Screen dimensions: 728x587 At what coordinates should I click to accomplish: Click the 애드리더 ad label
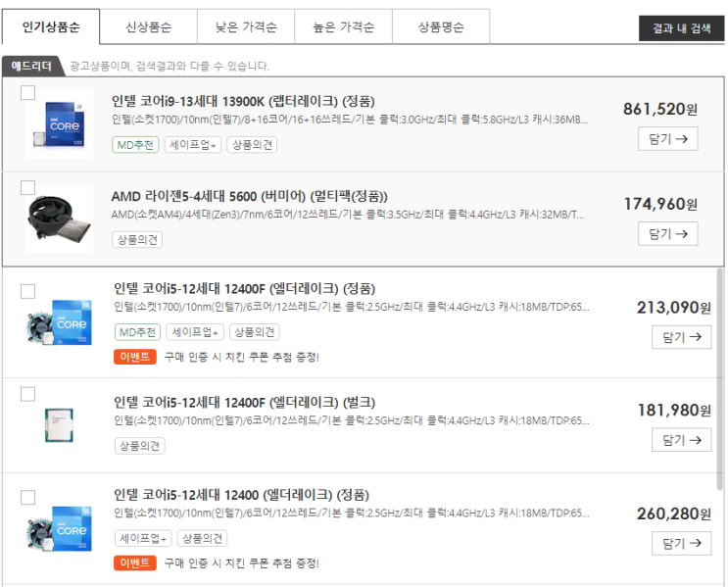pyautogui.click(x=31, y=66)
